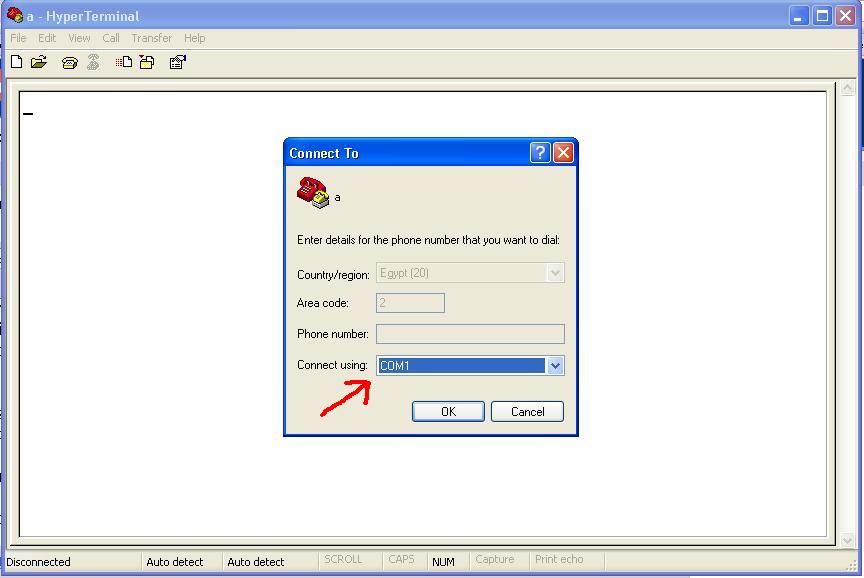Open the File menu
The image size is (864, 578).
[18, 38]
